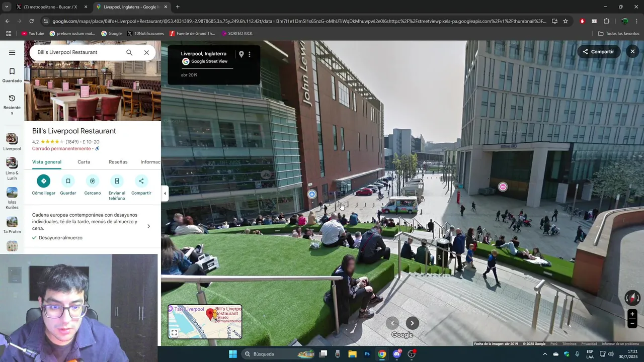
Task: Bookmark this page with star icon
Action: (x=566, y=21)
